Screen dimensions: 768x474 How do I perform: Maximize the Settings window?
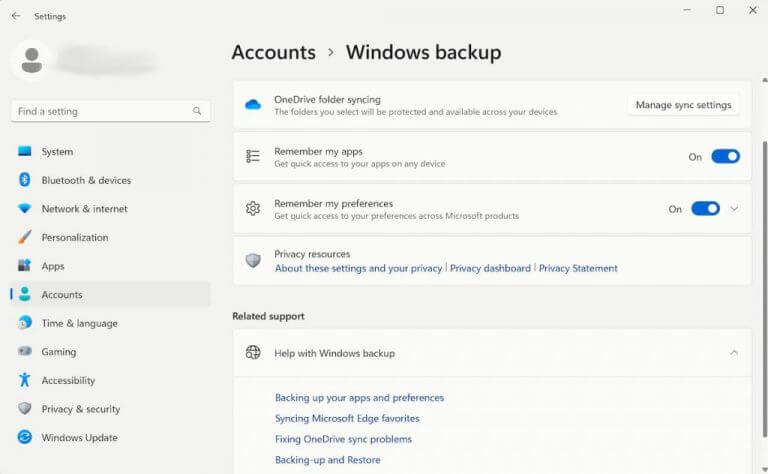point(720,10)
